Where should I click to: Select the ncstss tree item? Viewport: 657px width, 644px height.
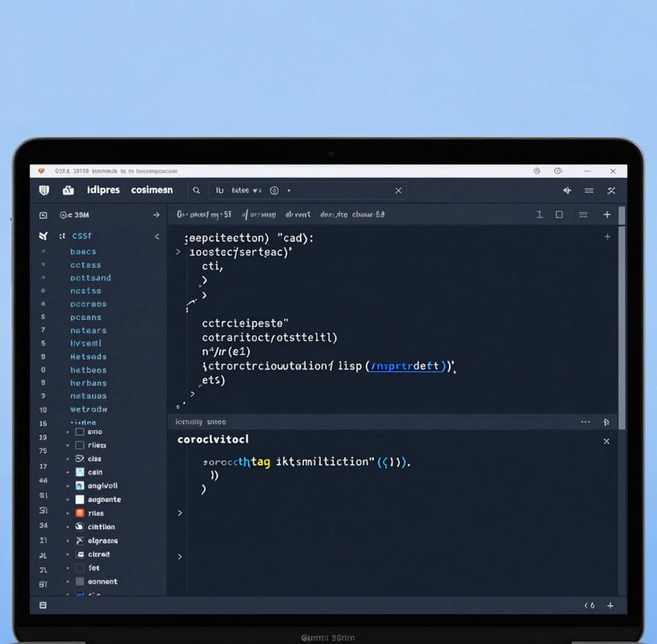click(86, 291)
